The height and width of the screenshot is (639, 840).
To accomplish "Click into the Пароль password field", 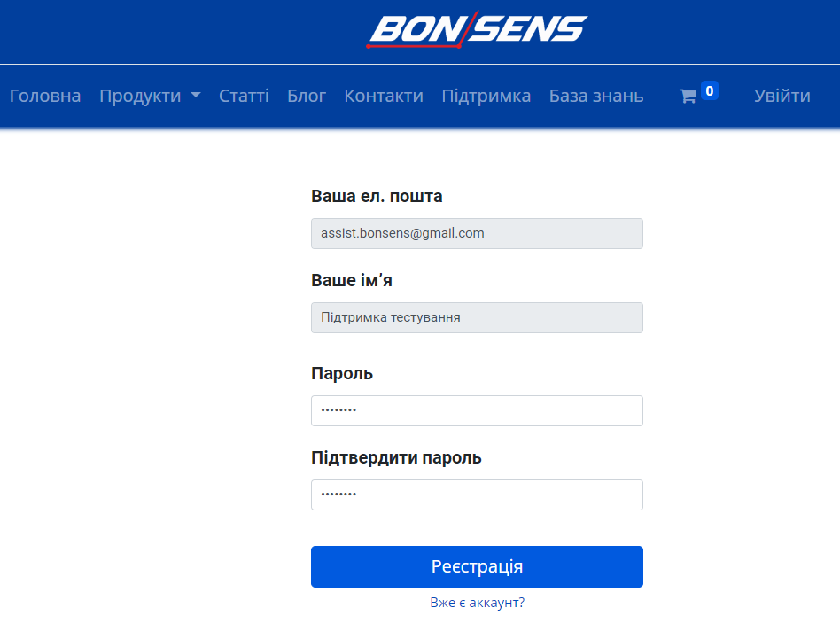I will [x=477, y=410].
